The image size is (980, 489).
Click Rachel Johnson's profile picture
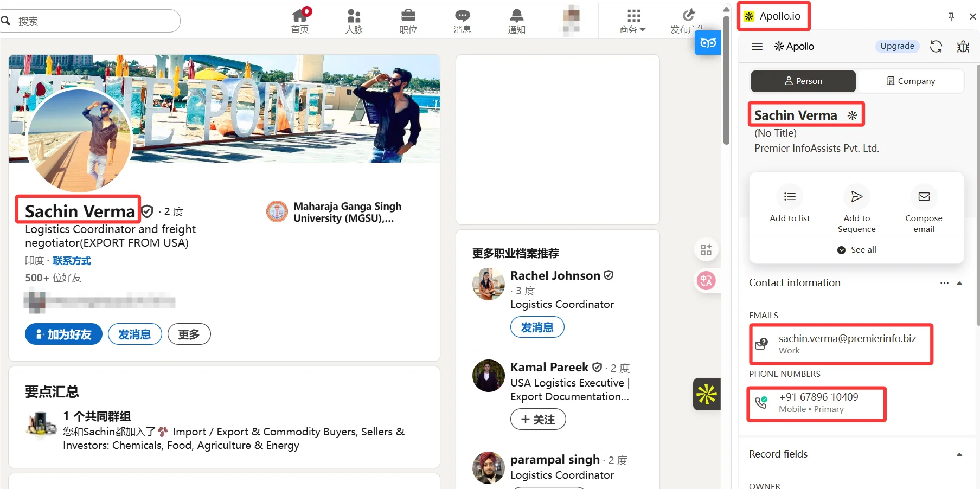pos(489,284)
